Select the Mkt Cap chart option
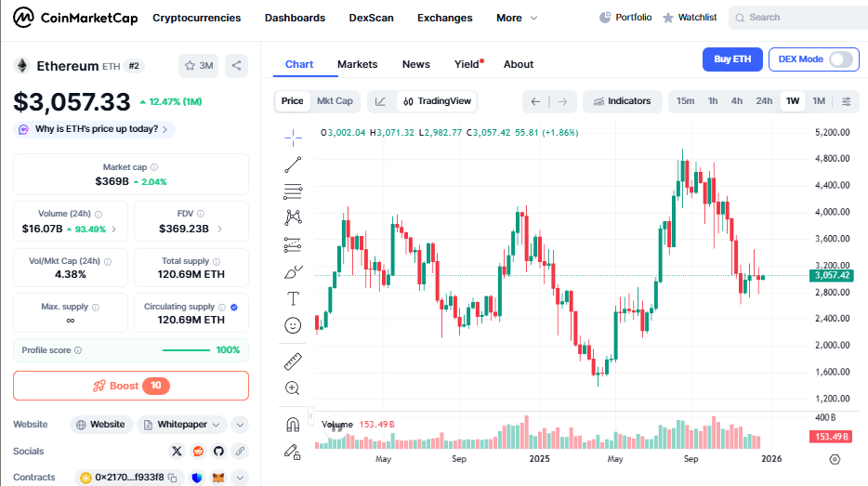Screen dimensions: 868x486 (x=335, y=101)
